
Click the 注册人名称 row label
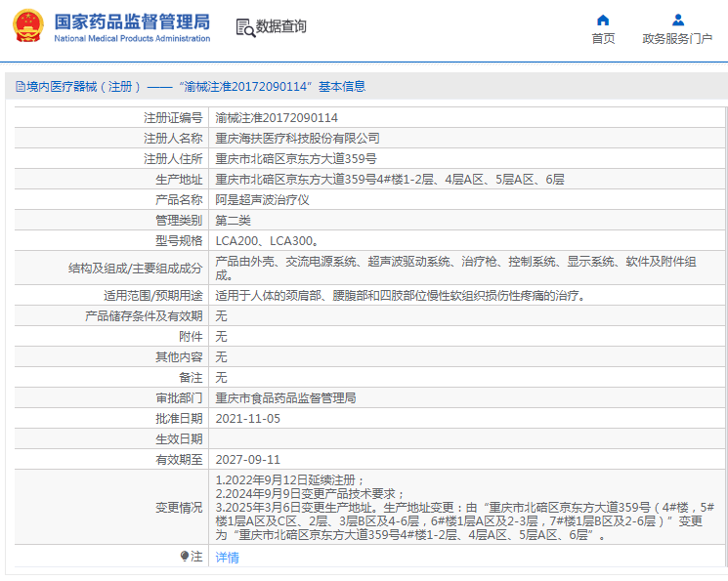point(173,139)
